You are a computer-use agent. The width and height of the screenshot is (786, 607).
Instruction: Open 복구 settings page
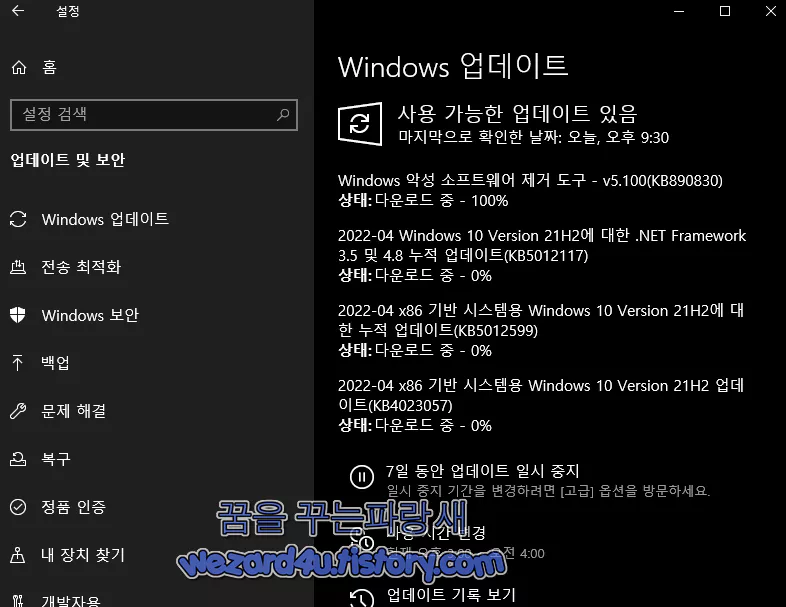coord(56,459)
